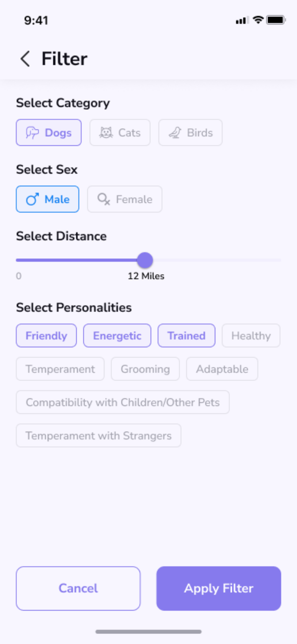Enable Compatibility with Children/Other Pets chip

(x=123, y=402)
